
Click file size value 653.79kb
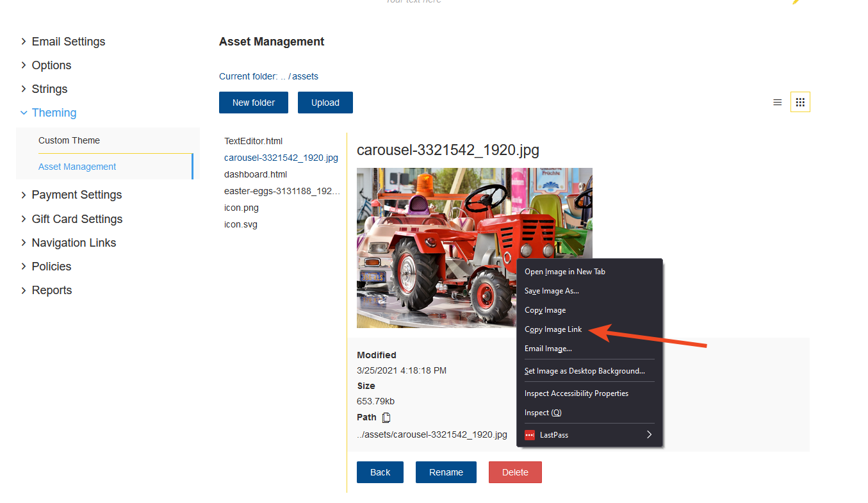[375, 401]
